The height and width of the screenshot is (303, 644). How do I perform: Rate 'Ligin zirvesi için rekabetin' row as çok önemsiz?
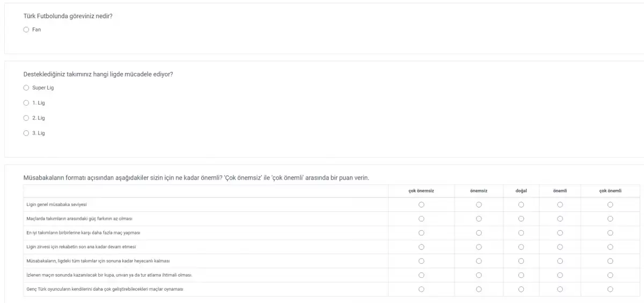coord(421,247)
